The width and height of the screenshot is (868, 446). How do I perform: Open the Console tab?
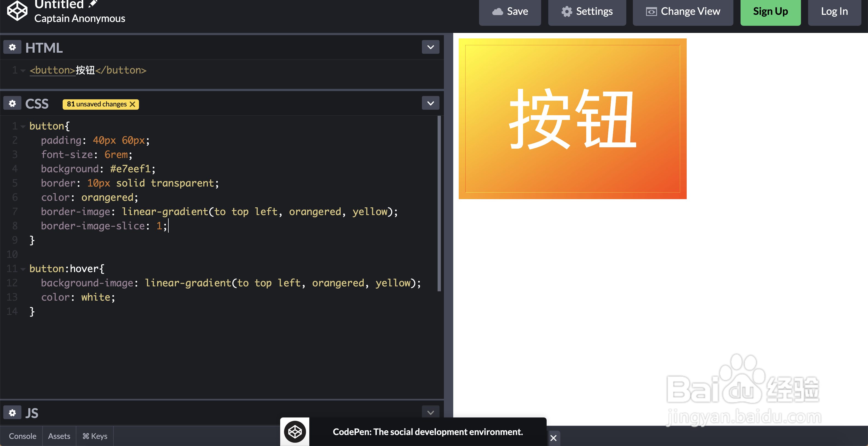pyautogui.click(x=22, y=436)
